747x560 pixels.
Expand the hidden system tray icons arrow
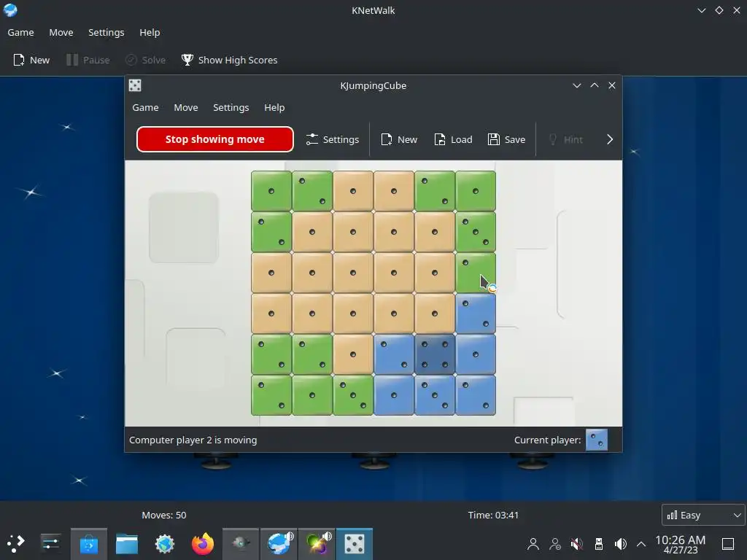coord(641,544)
